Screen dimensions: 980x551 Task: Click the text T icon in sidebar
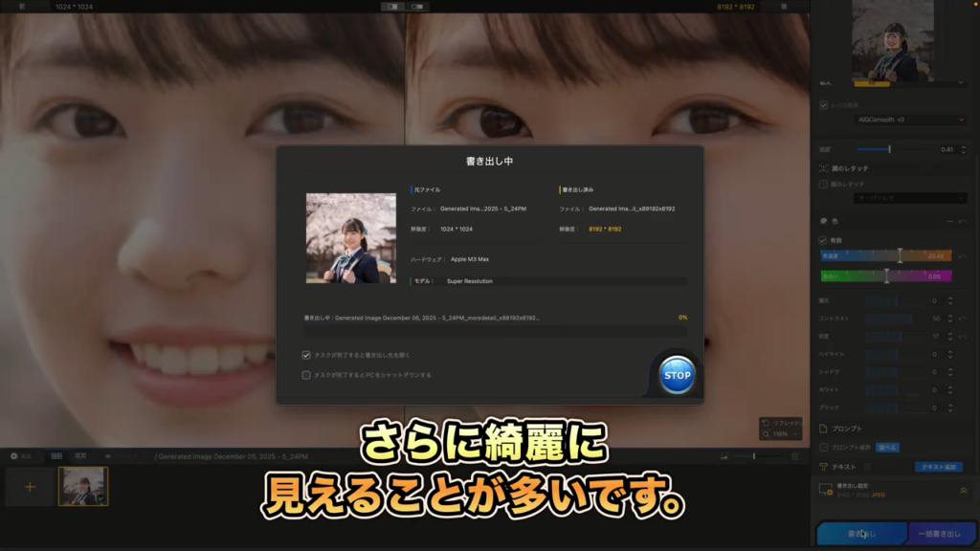(x=824, y=467)
